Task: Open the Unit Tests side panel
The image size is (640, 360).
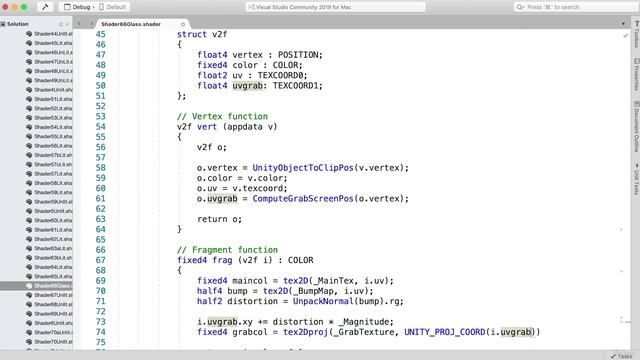Action: point(636,179)
